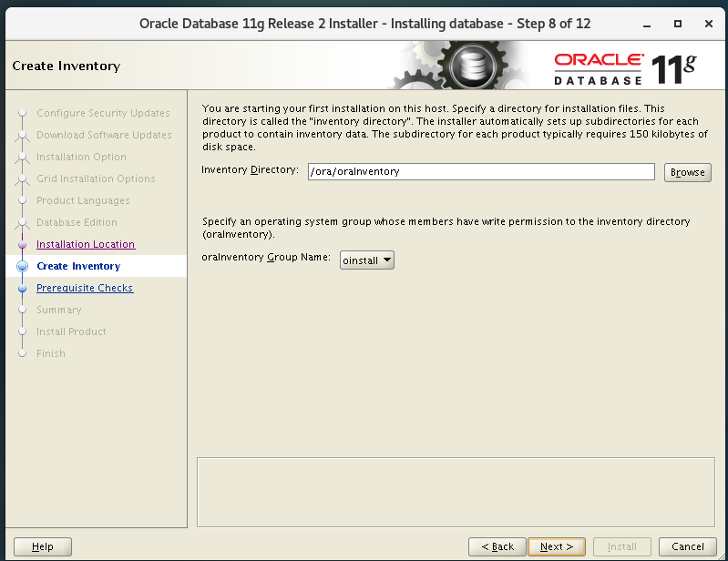Cancel the Oracle installation
This screenshot has width=728, height=561.
tap(688, 546)
